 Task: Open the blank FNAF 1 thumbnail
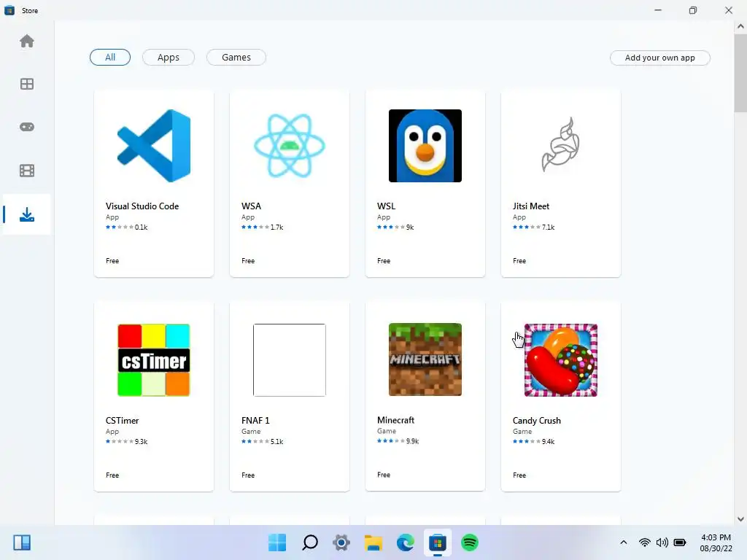point(290,360)
